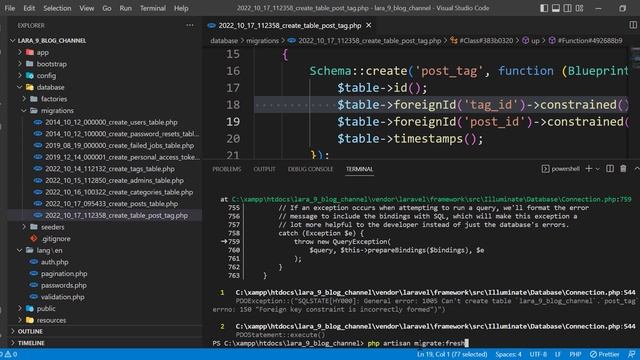This screenshot has width=640, height=360.
Task: Open Go menu
Action: tap(107, 8)
